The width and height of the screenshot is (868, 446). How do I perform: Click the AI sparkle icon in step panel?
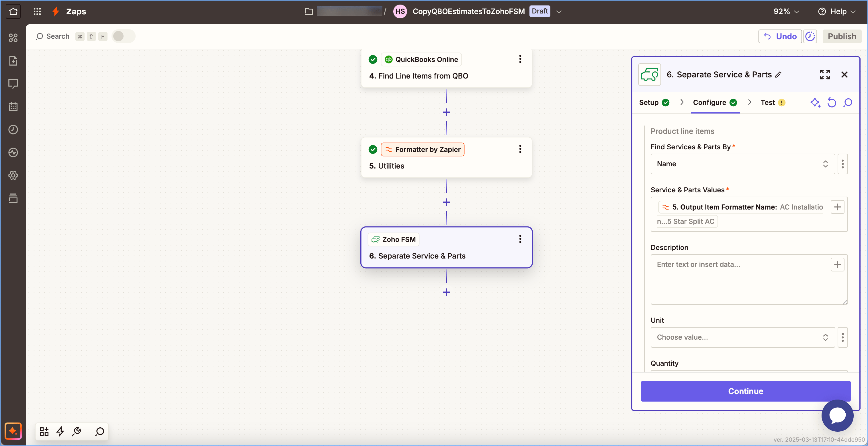point(815,102)
